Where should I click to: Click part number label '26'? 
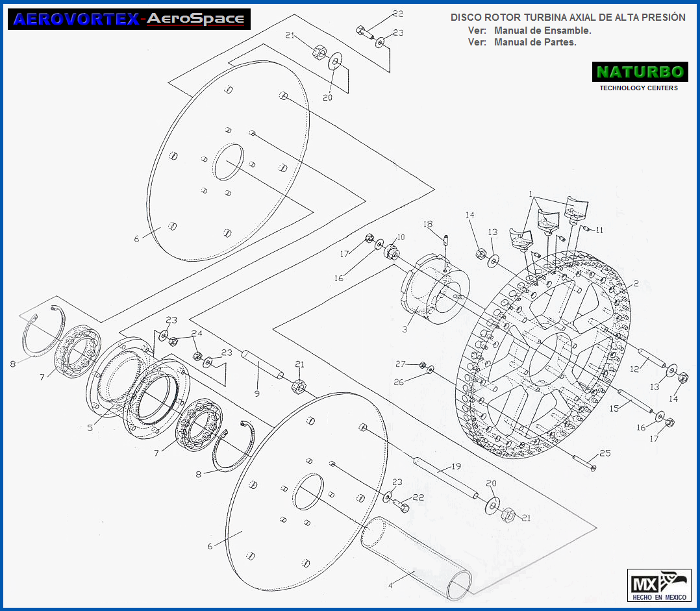[399, 382]
